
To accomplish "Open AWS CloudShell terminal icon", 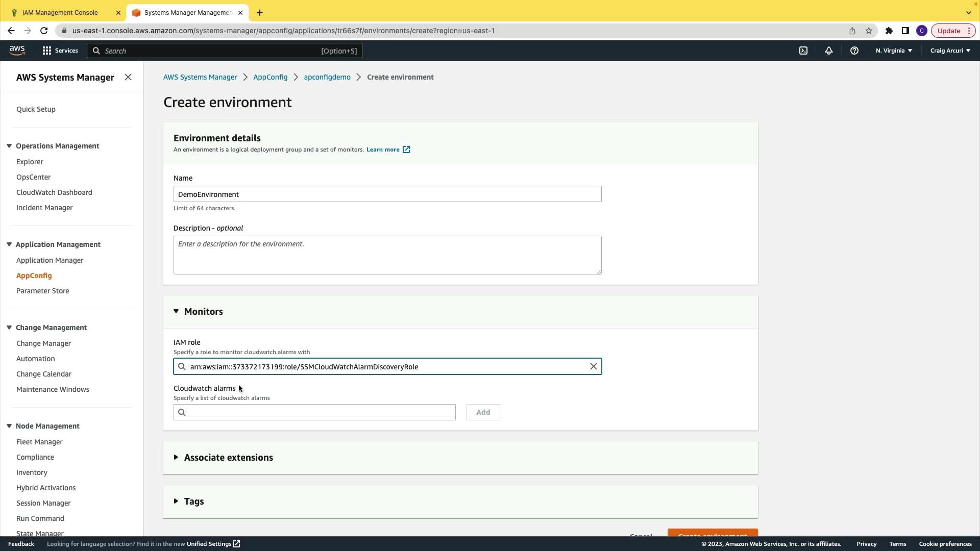I will (803, 51).
